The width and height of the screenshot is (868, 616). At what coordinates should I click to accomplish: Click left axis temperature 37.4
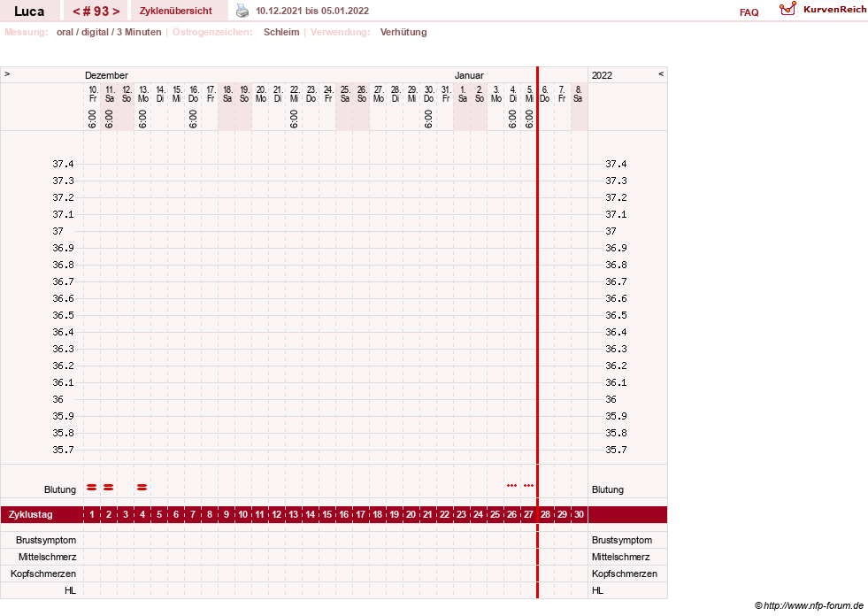[63, 164]
